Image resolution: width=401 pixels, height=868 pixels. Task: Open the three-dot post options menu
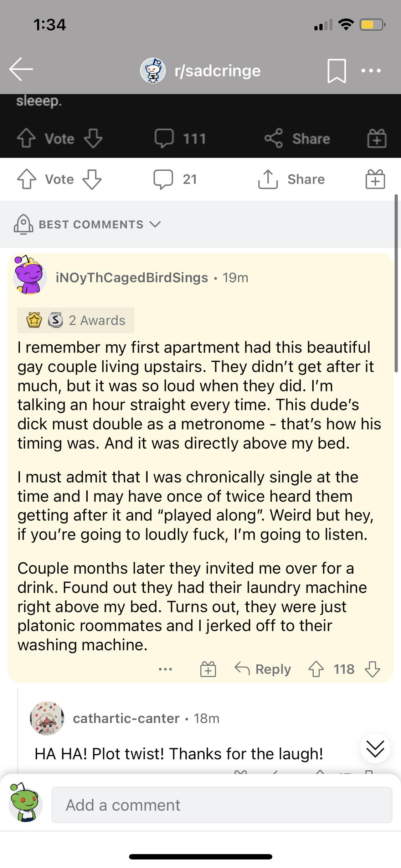pos(371,71)
